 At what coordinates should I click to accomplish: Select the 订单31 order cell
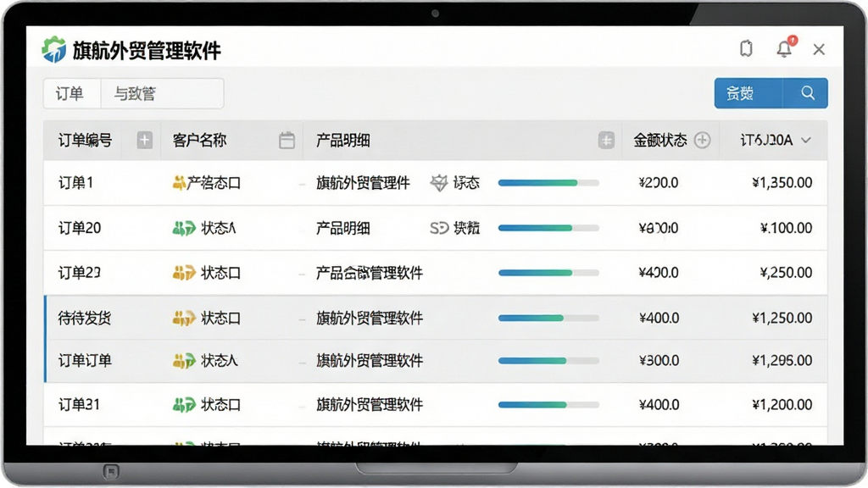(x=80, y=405)
